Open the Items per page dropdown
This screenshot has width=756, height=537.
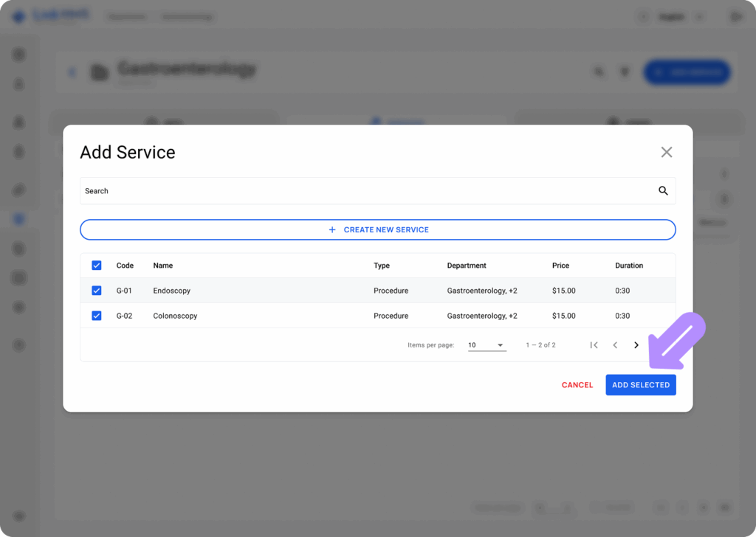click(487, 344)
